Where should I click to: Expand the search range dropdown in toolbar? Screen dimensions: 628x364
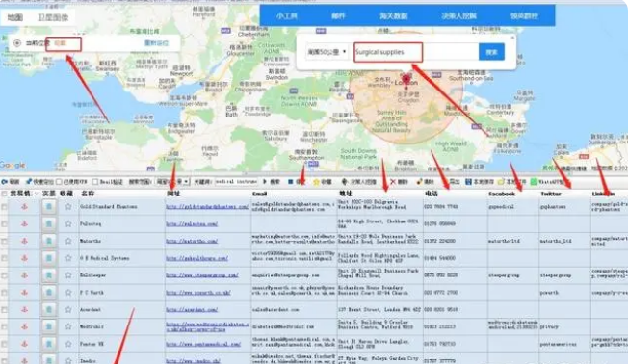click(x=172, y=182)
